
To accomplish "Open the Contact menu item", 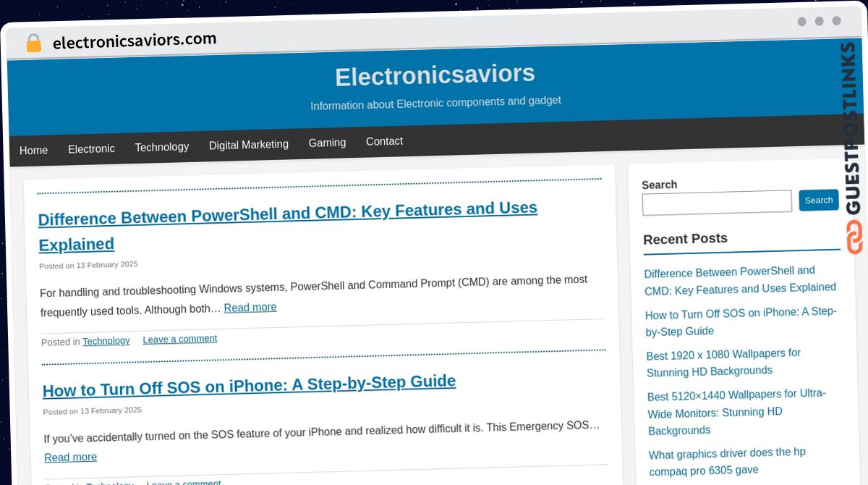I will click(x=384, y=141).
